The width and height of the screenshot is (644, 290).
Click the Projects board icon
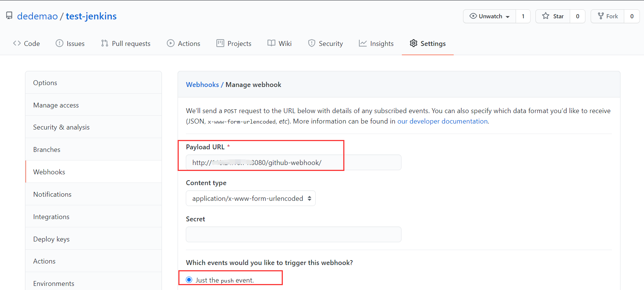click(x=220, y=43)
